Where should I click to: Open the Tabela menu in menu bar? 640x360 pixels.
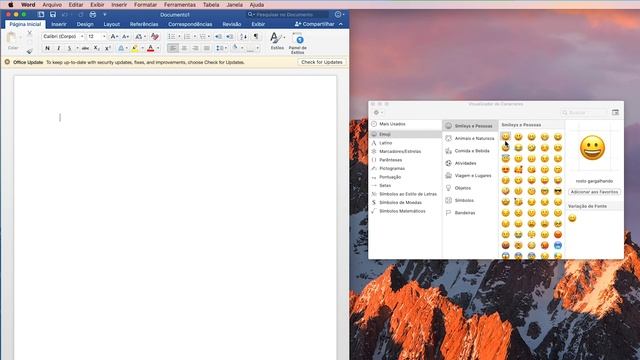click(211, 4)
